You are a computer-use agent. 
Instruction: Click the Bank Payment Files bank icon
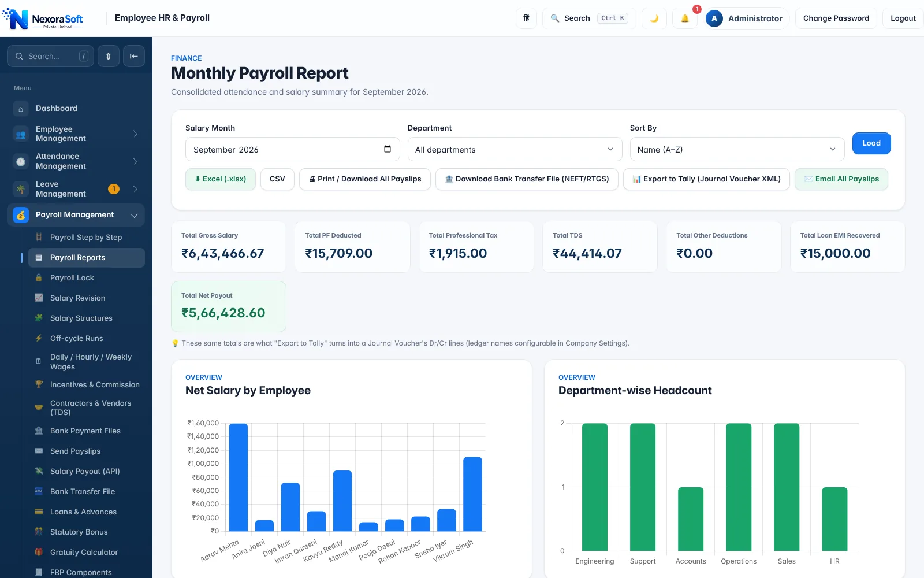pyautogui.click(x=39, y=431)
